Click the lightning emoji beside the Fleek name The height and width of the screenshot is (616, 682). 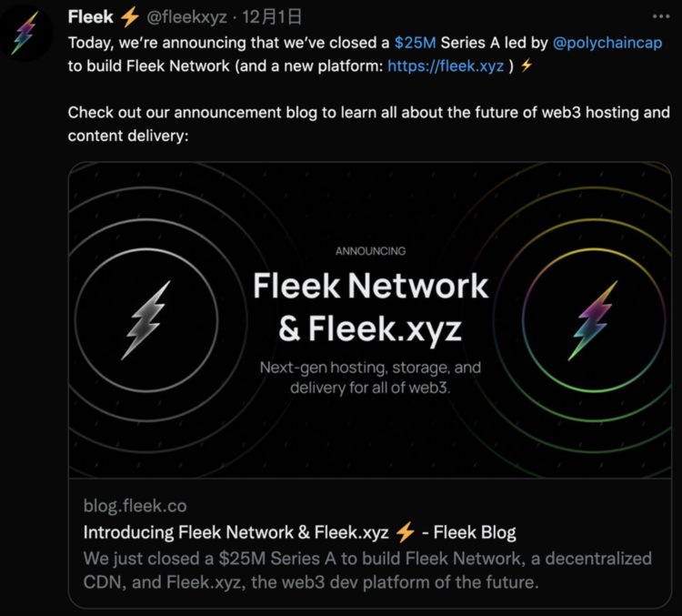pyautogui.click(x=130, y=17)
